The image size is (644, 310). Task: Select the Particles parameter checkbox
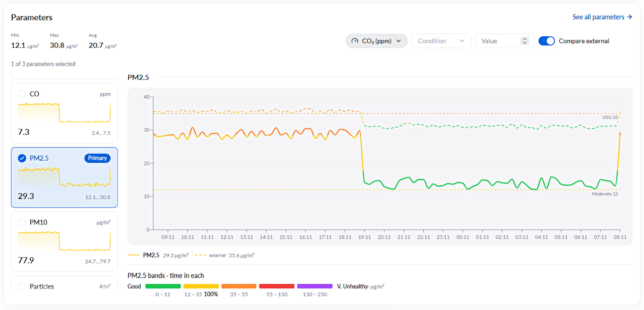[22, 287]
